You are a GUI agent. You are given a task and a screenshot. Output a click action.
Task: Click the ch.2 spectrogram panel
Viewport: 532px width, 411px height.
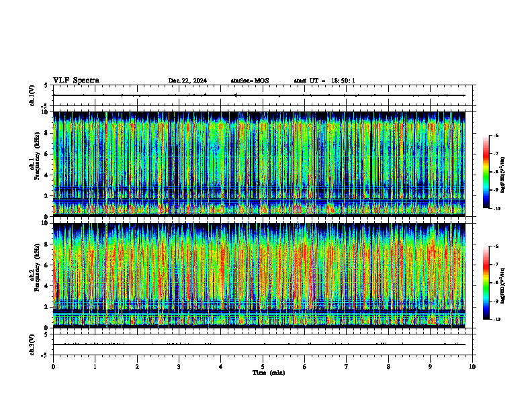pyautogui.click(x=259, y=275)
